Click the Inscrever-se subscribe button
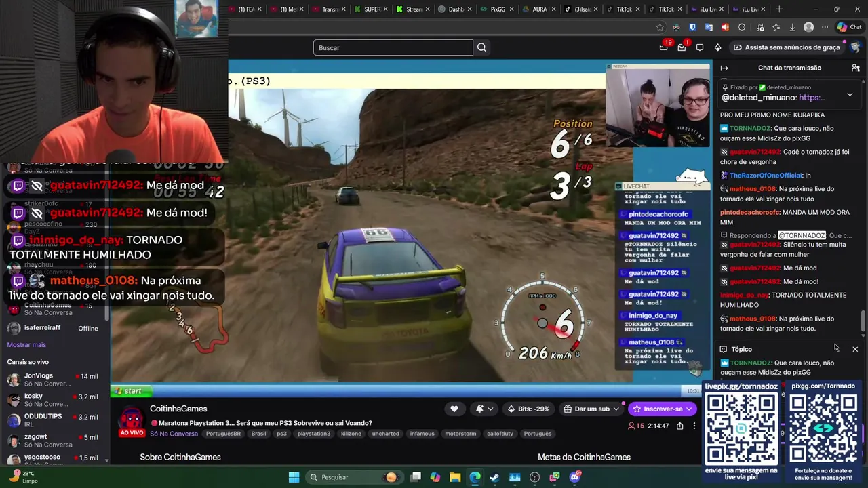The width and height of the screenshot is (868, 488). 663,409
